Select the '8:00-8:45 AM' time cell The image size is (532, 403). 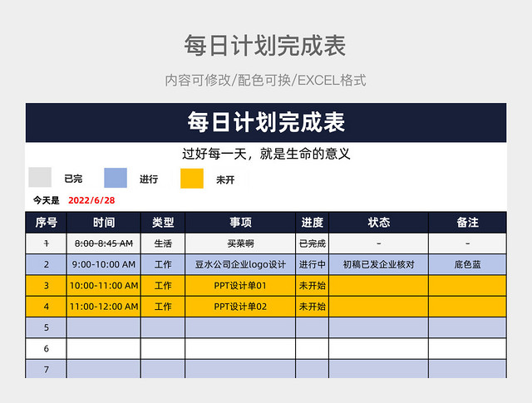(x=104, y=243)
